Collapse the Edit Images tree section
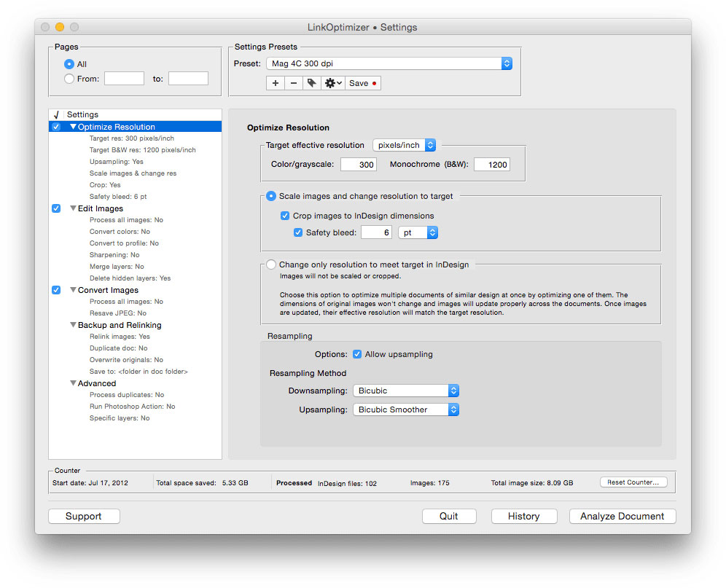The image size is (726, 588). pyautogui.click(x=73, y=208)
